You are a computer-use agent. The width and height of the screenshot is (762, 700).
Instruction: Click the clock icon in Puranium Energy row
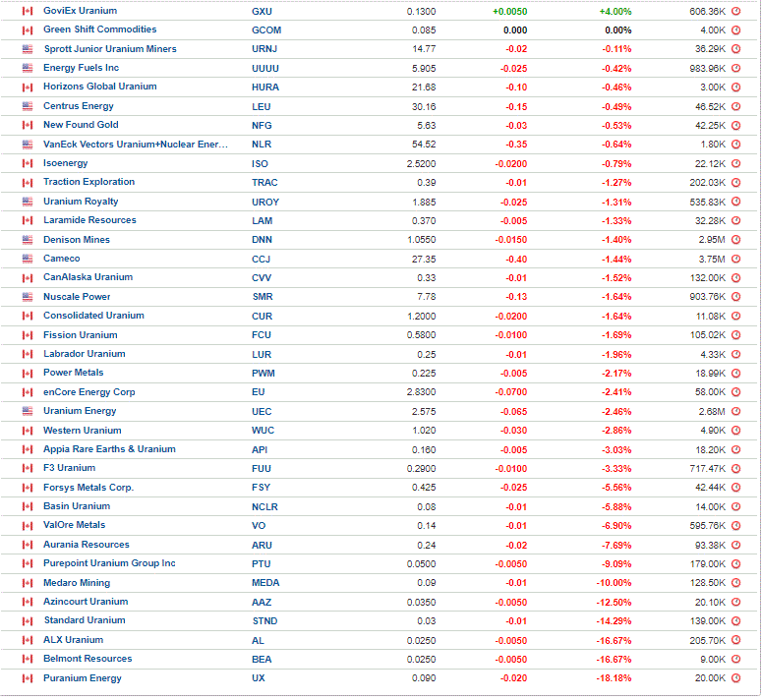coord(736,678)
